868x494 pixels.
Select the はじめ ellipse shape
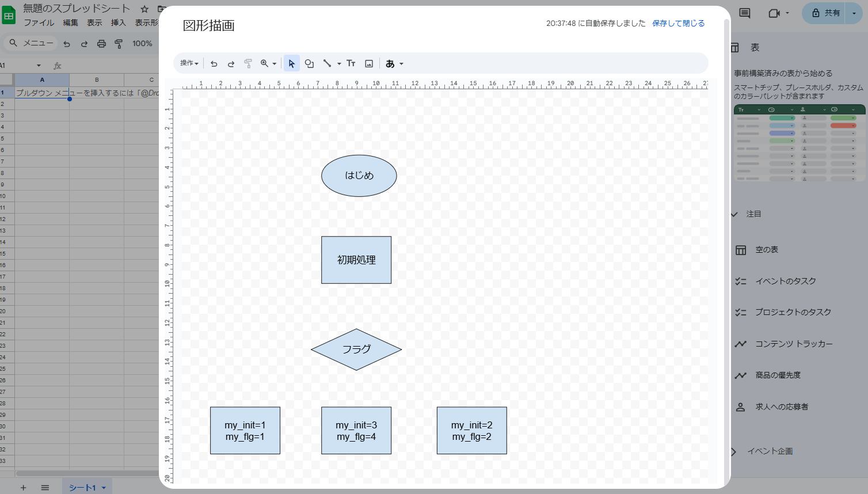(359, 176)
